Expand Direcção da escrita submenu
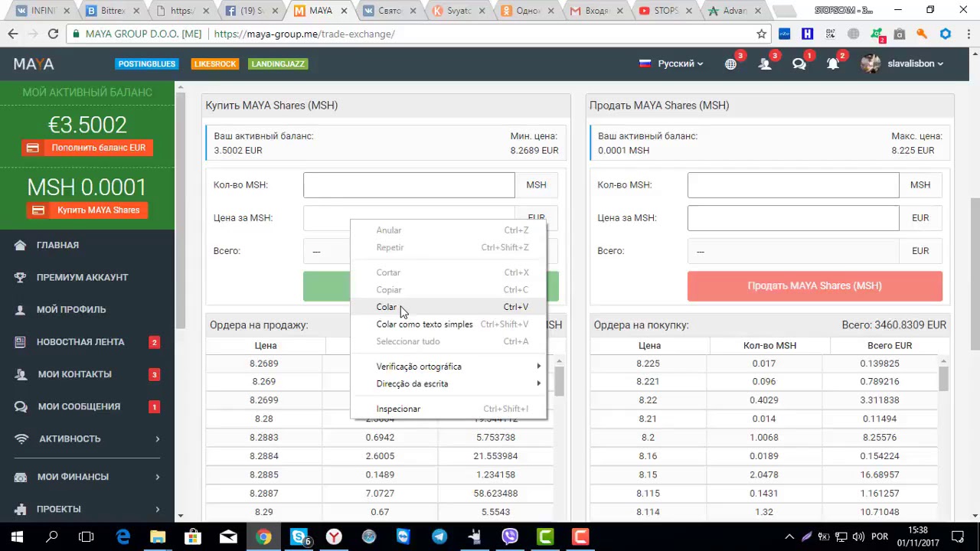This screenshot has width=980, height=551. tap(449, 383)
